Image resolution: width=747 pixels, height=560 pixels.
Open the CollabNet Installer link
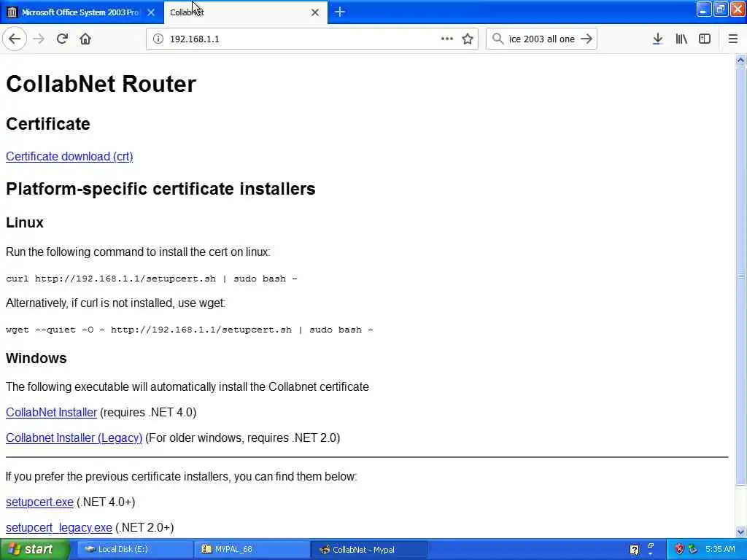tap(52, 412)
